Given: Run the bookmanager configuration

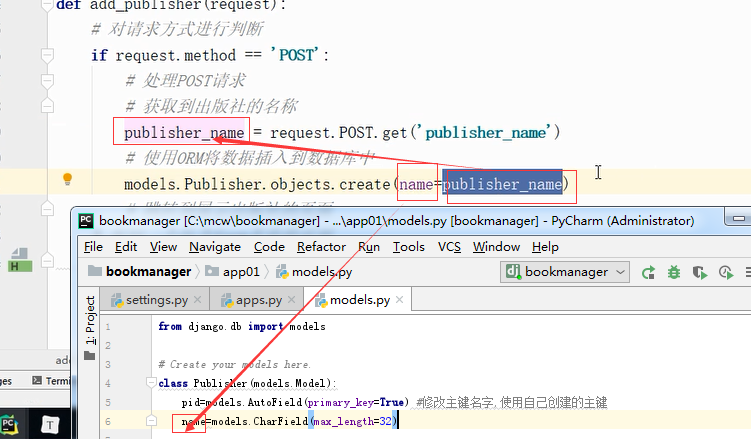Looking at the screenshot, I should point(649,272).
